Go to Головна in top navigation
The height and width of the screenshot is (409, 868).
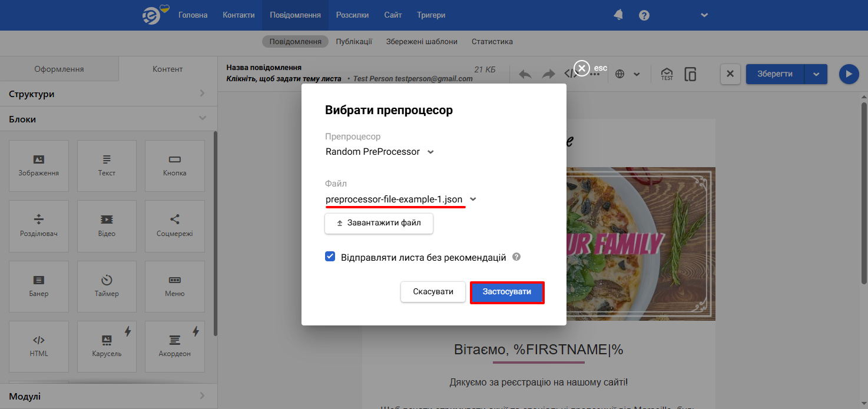193,15
